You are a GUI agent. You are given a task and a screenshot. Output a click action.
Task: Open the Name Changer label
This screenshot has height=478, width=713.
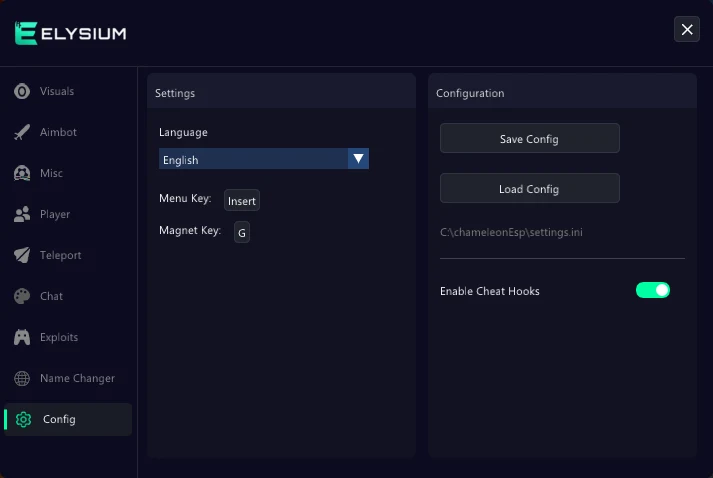pos(77,378)
